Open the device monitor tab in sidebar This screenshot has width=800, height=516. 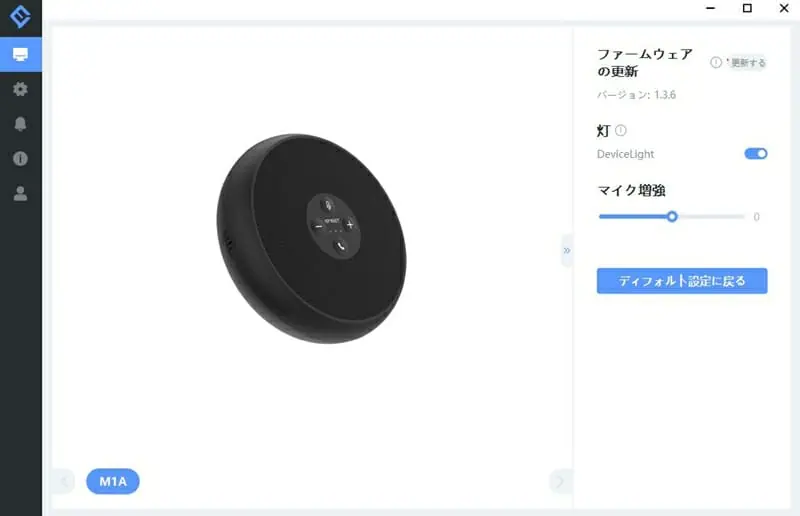point(20,55)
